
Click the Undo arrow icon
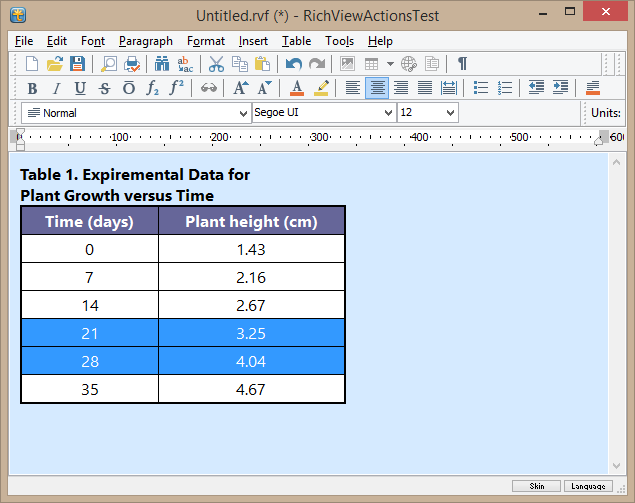pyautogui.click(x=293, y=64)
